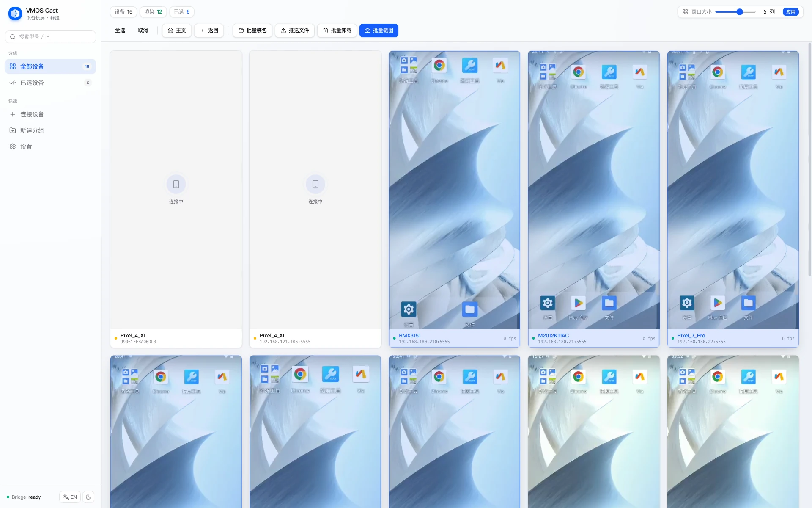Click the 主页 home button
This screenshot has width=812, height=508.
coord(177,30)
